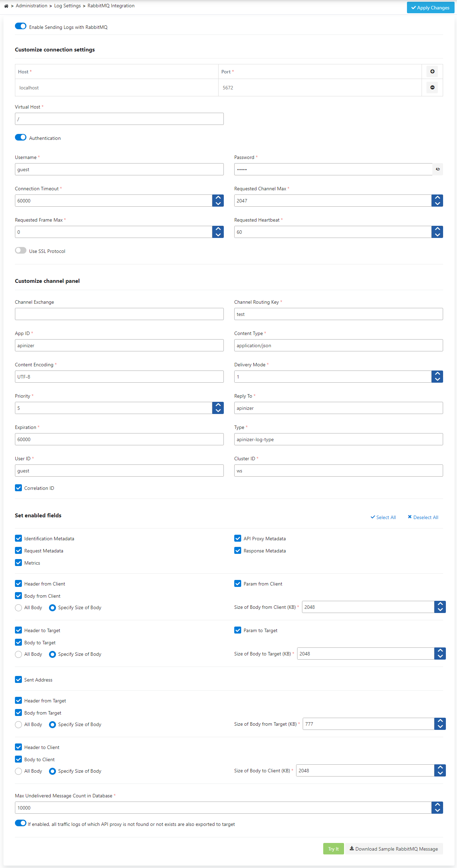Decrease Max Undelivered Message Count
Image resolution: width=457 pixels, height=868 pixels.
pos(437,811)
